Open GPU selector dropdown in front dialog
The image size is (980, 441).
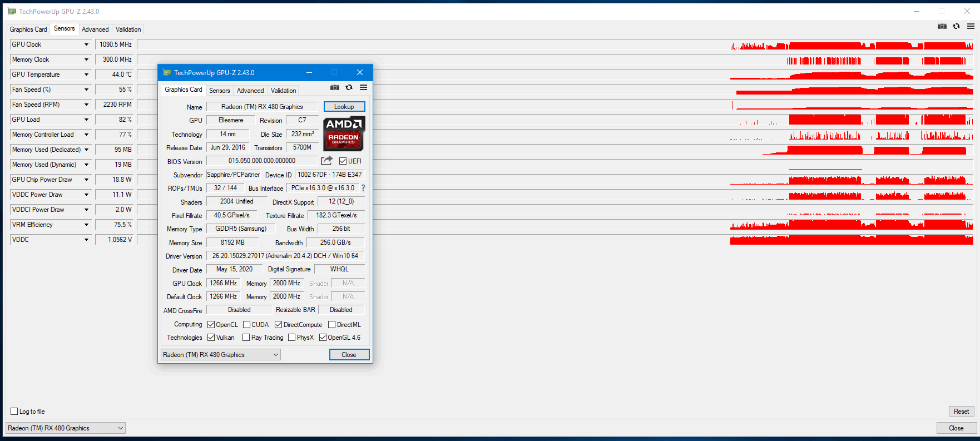point(221,355)
